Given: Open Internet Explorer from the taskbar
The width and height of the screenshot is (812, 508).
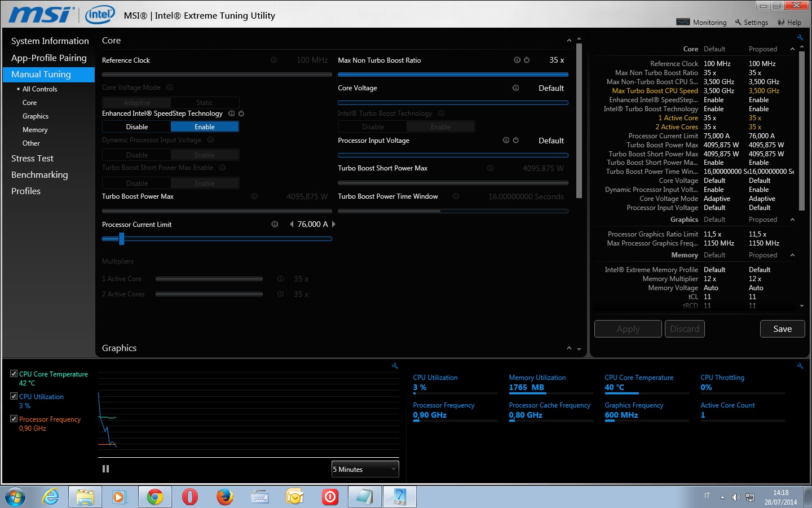Looking at the screenshot, I should coord(51,497).
